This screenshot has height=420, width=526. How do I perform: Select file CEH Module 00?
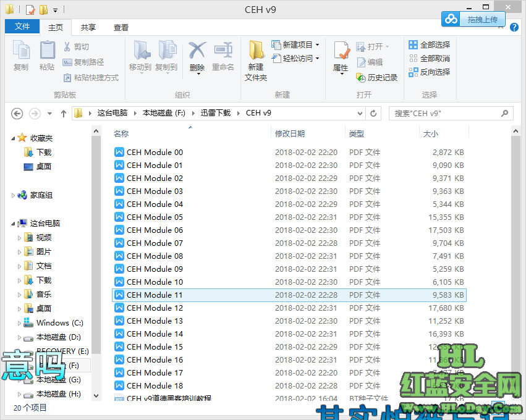(289, 152)
